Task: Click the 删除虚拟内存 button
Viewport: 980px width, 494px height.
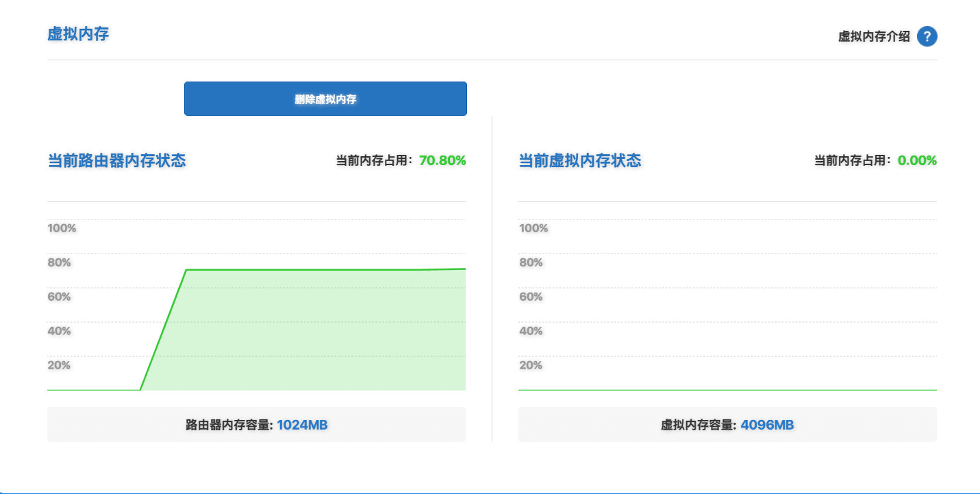Action: (x=325, y=99)
